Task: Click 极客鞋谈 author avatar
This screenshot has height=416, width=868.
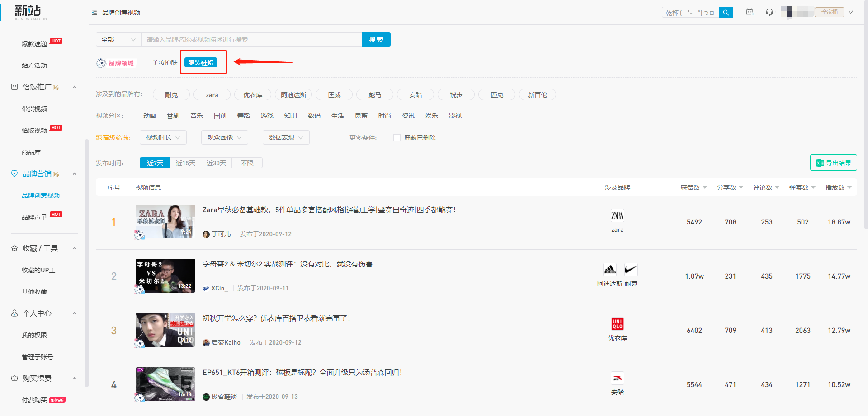Action: pyautogui.click(x=206, y=397)
